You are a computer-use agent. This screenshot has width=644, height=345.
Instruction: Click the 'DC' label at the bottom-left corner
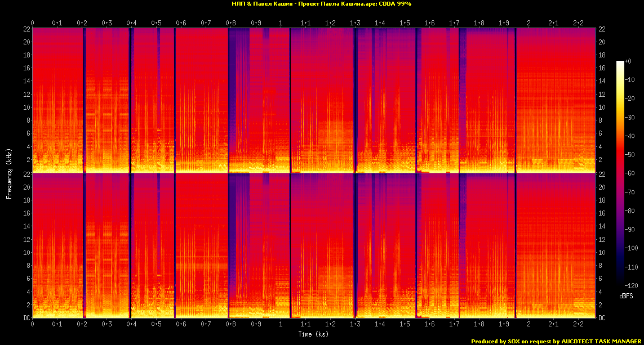pos(25,318)
